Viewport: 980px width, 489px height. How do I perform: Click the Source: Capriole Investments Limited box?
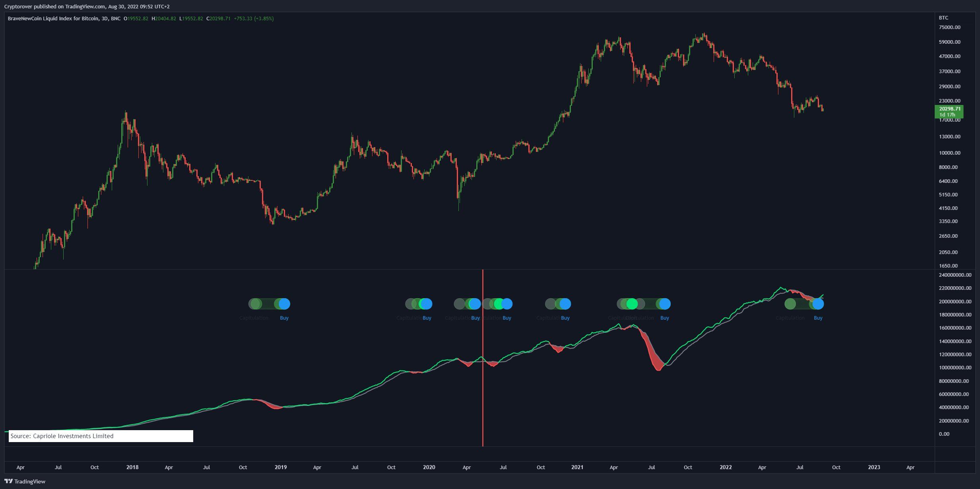[x=101, y=436]
